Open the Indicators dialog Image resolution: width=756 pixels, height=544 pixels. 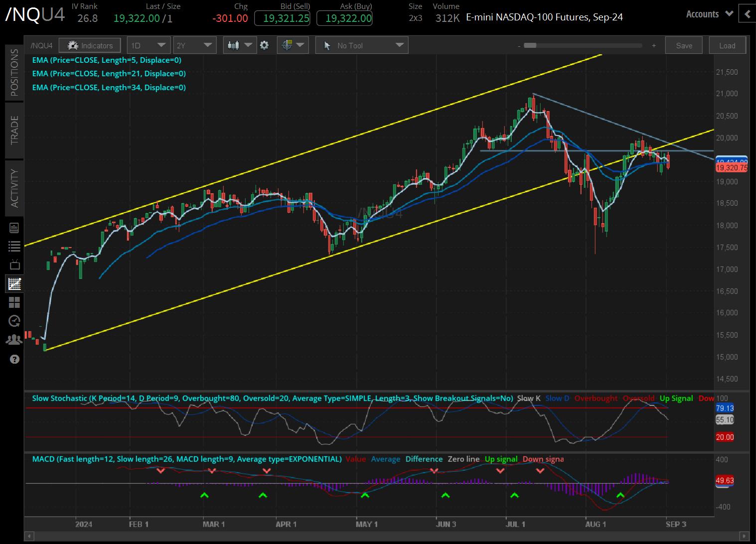click(x=90, y=45)
